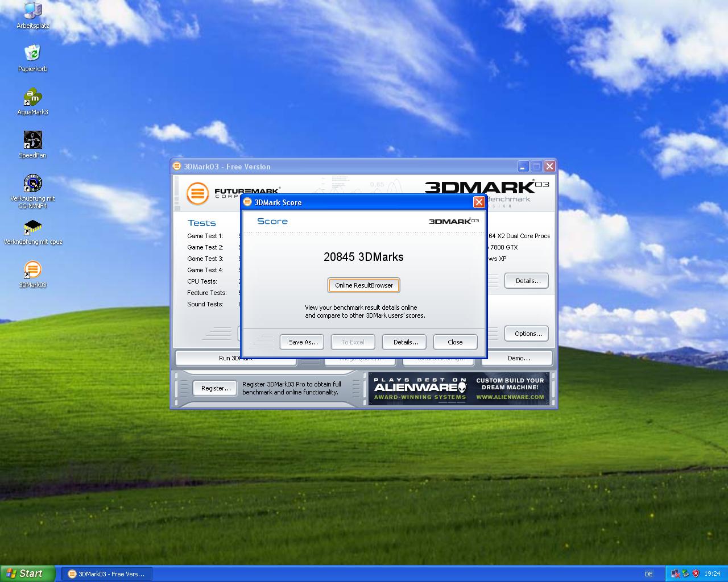Click the 'Score' heading in the dialog
Viewport: 728px width, 582px height.
coord(272,221)
